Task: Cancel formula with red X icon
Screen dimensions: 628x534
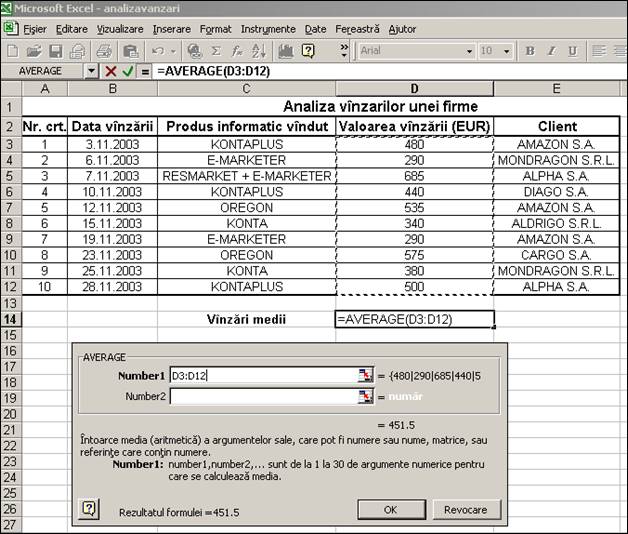Action: (111, 71)
